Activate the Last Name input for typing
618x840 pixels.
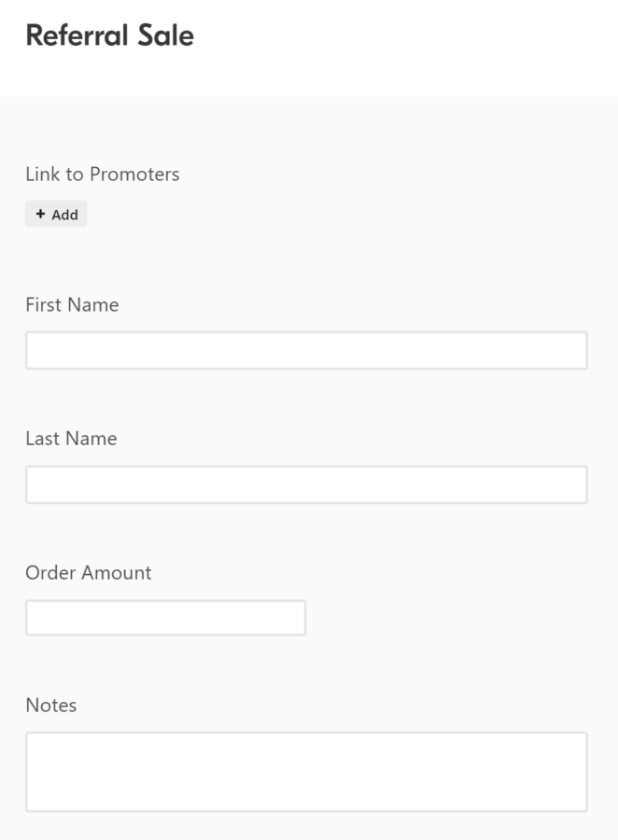click(x=305, y=483)
